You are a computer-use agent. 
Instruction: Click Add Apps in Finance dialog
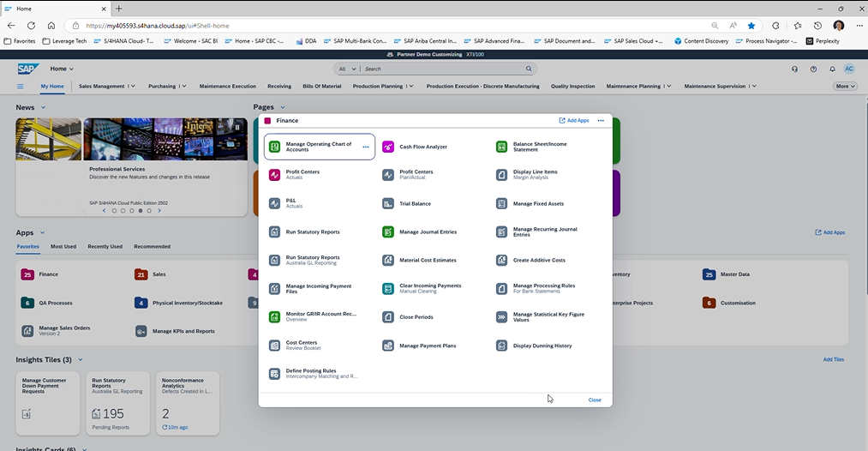[574, 120]
